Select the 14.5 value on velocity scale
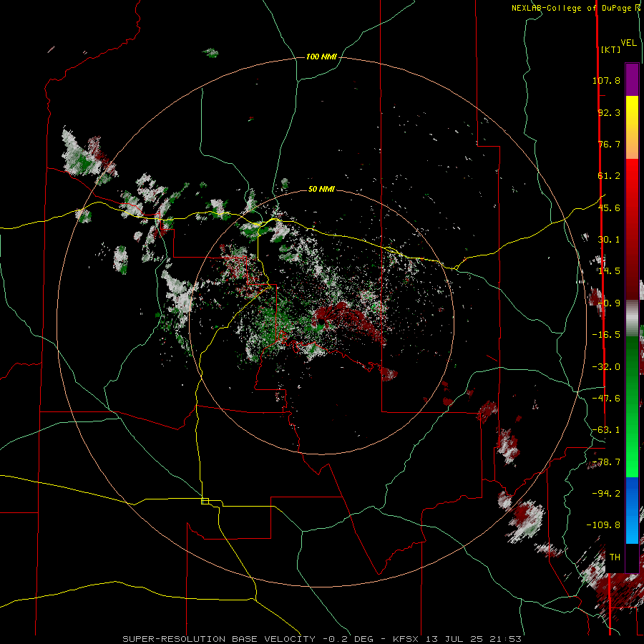This screenshot has width=644, height=644. (x=609, y=271)
